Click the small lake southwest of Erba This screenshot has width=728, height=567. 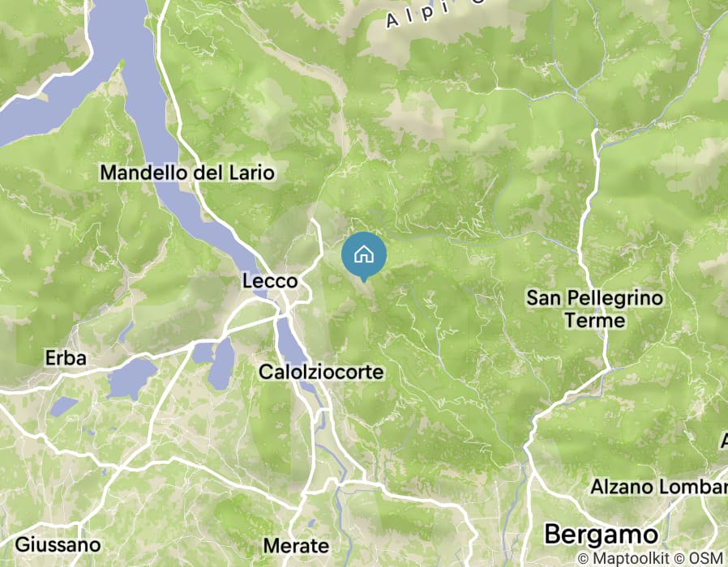click(x=63, y=406)
